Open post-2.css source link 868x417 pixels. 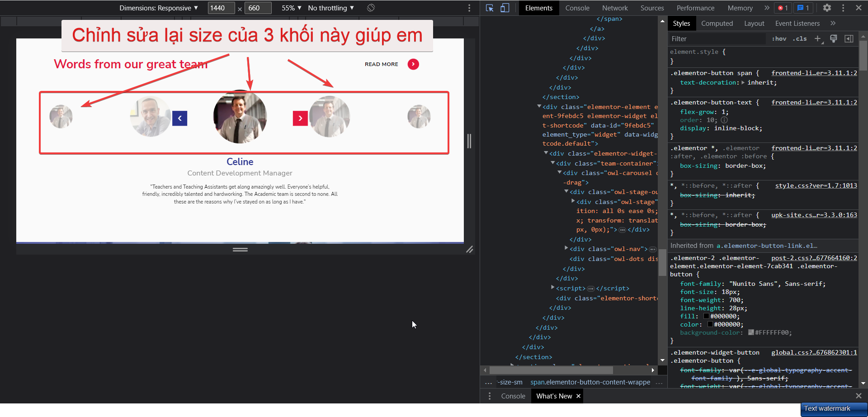pos(814,258)
